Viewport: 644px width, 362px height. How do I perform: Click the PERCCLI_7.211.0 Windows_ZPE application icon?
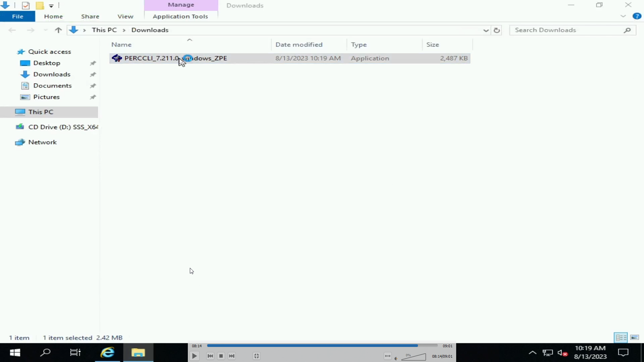tap(116, 58)
